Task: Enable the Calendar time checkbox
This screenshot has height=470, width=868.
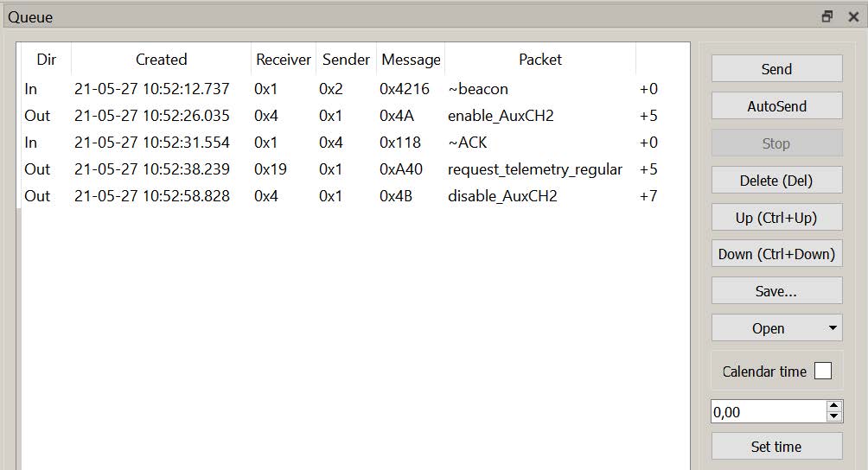Action: 823,371
